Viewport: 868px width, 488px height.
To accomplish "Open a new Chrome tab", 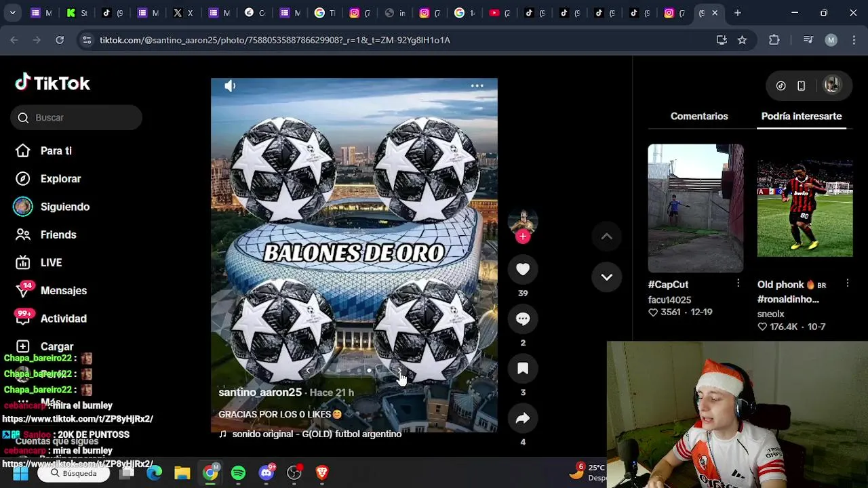I will tap(738, 13).
